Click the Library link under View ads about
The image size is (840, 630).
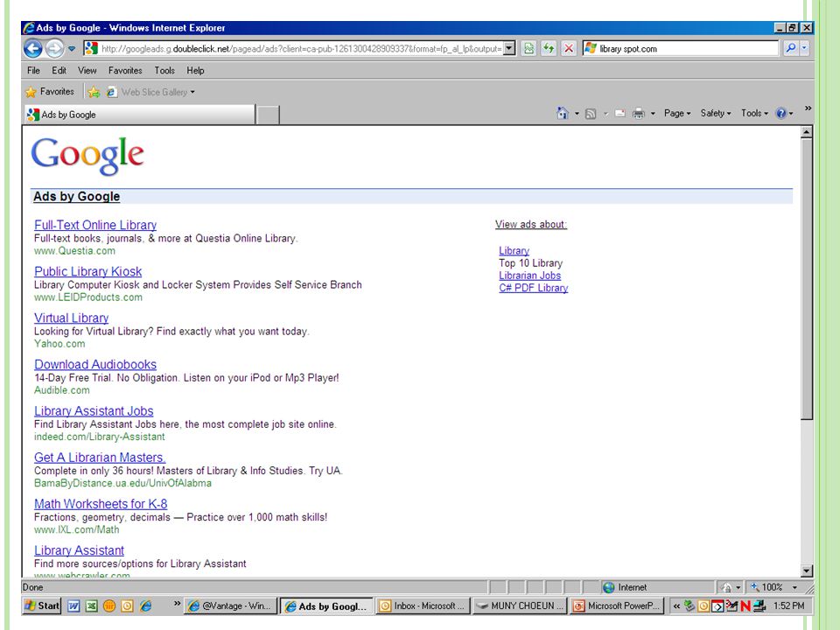pyautogui.click(x=514, y=251)
